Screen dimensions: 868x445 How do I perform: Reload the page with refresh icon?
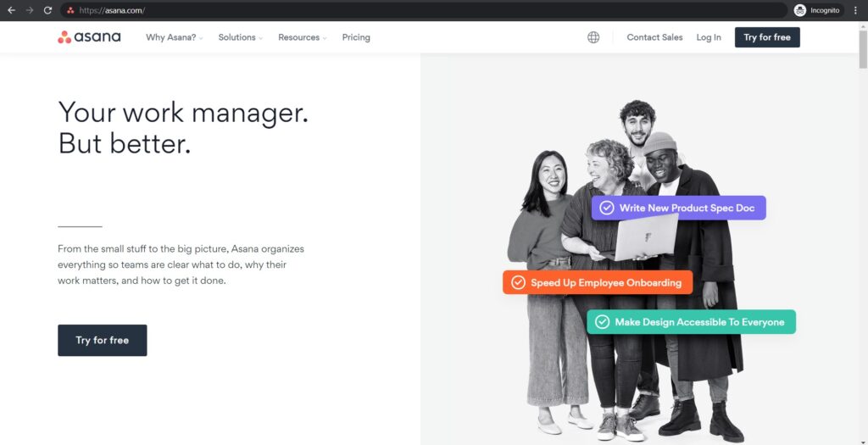click(47, 10)
